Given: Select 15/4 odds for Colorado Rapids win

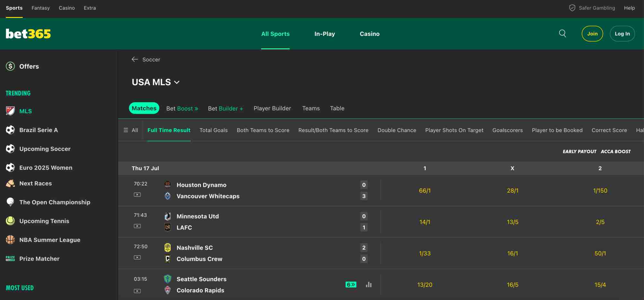Looking at the screenshot, I should pos(600,285).
